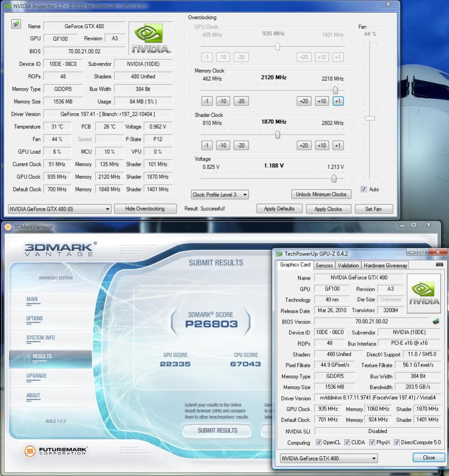
Task: Click the upload screenshot icon in NVIDIA Inspector
Action: click(x=16, y=24)
